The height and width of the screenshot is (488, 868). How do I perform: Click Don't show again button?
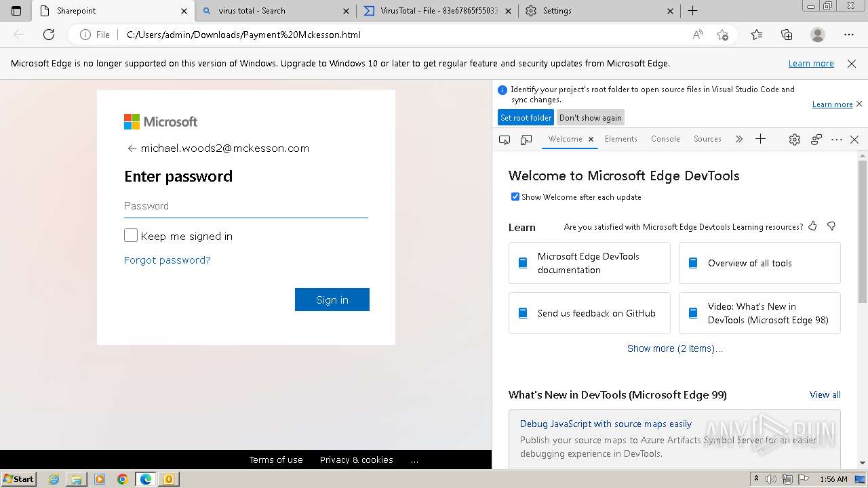point(590,117)
